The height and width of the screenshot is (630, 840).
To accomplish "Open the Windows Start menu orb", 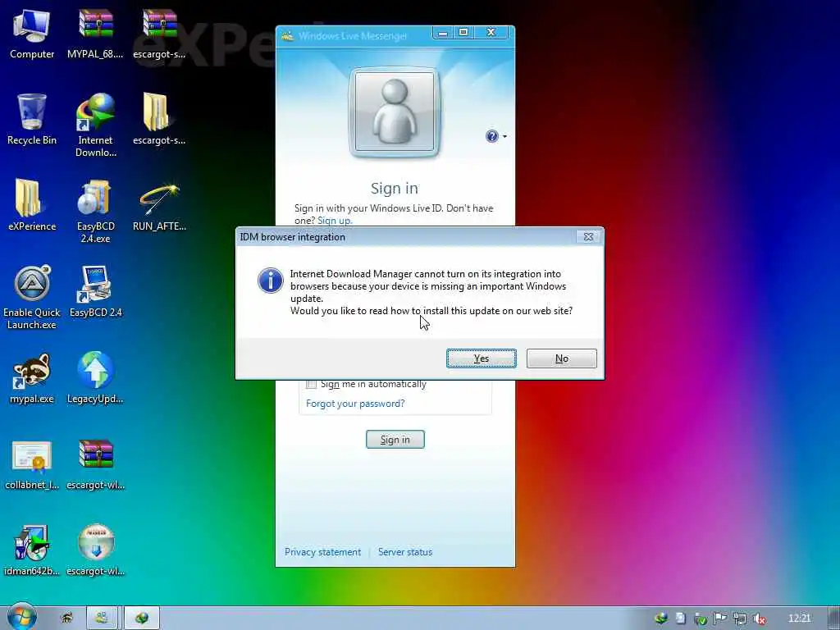I will (x=21, y=617).
